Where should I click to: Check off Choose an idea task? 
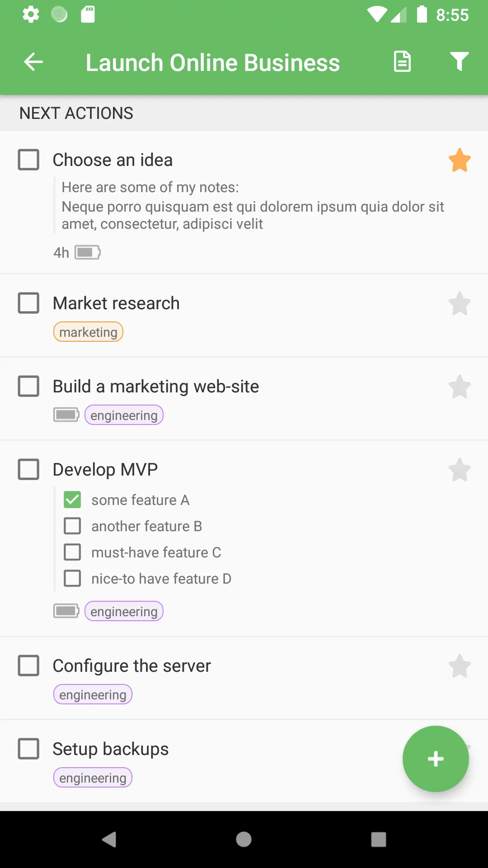pyautogui.click(x=28, y=160)
